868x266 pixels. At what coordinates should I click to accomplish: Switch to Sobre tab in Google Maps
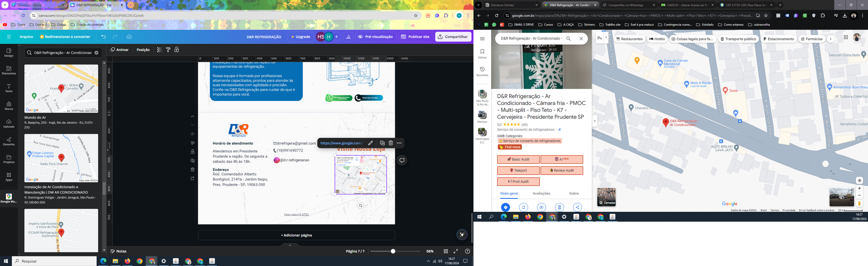pos(574,193)
